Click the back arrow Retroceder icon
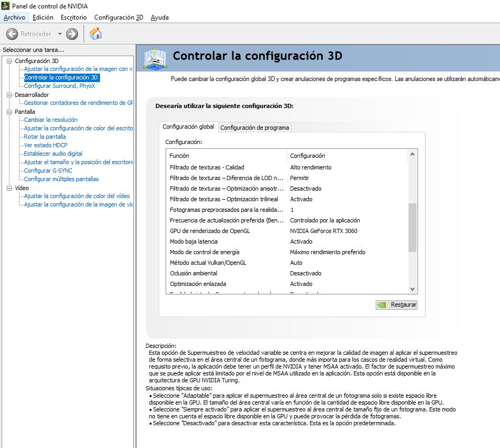 [12, 34]
